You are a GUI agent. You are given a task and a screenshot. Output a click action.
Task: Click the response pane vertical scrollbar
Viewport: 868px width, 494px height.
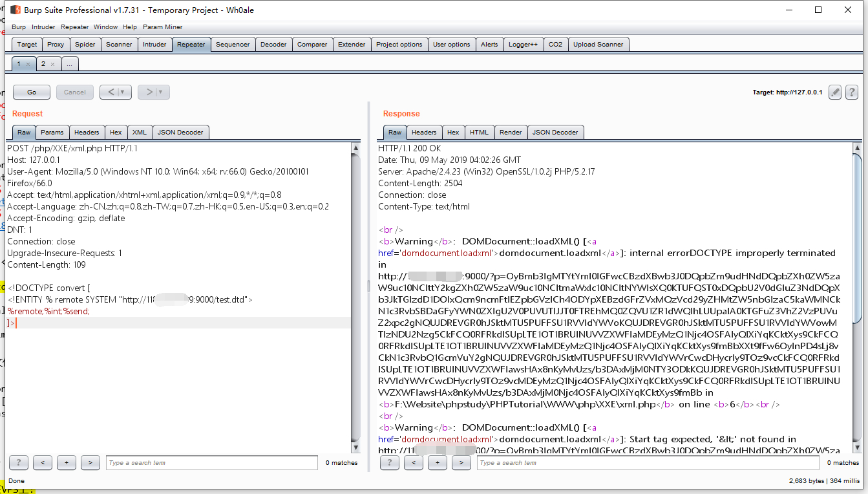pyautogui.click(x=857, y=297)
